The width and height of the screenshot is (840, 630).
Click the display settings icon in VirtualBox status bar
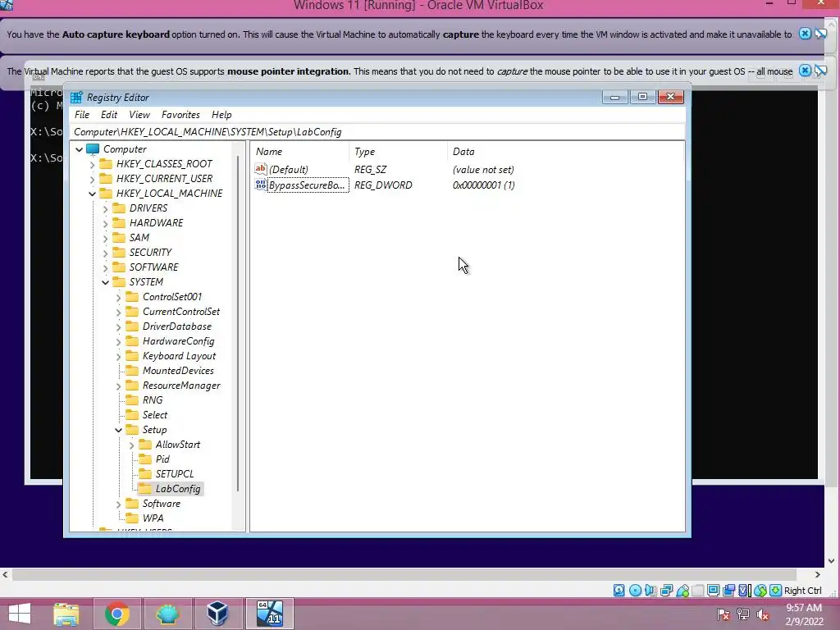(x=713, y=591)
